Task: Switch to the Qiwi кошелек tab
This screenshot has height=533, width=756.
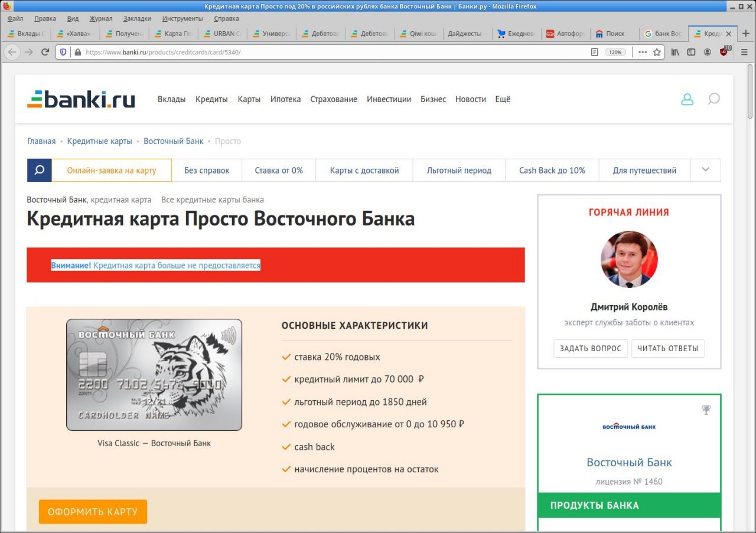Action: (418, 34)
